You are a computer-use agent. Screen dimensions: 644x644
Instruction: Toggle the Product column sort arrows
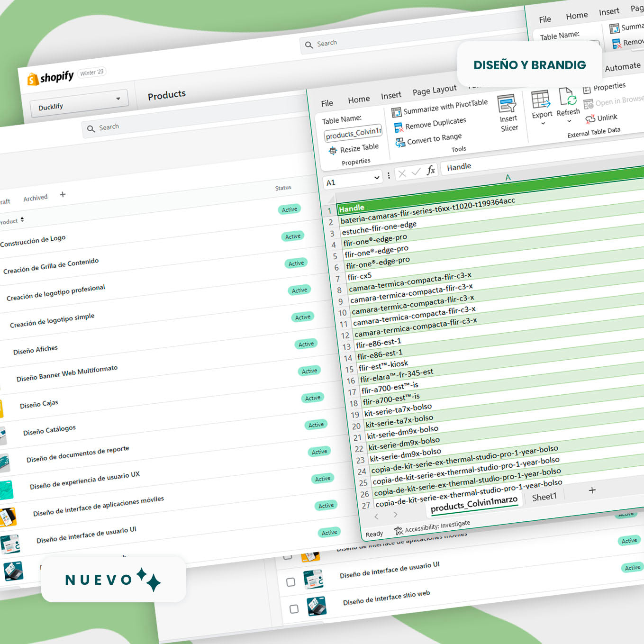tap(22, 220)
